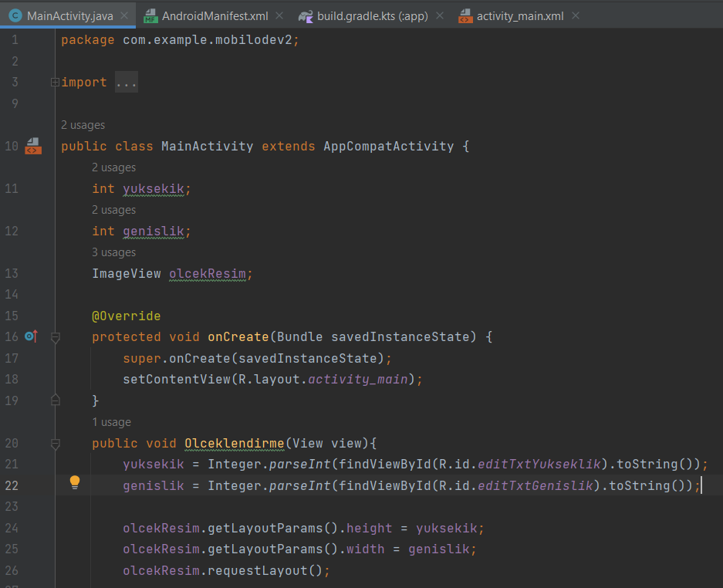Click the olcekResim field name on line 13
723x588 pixels.
click(208, 273)
